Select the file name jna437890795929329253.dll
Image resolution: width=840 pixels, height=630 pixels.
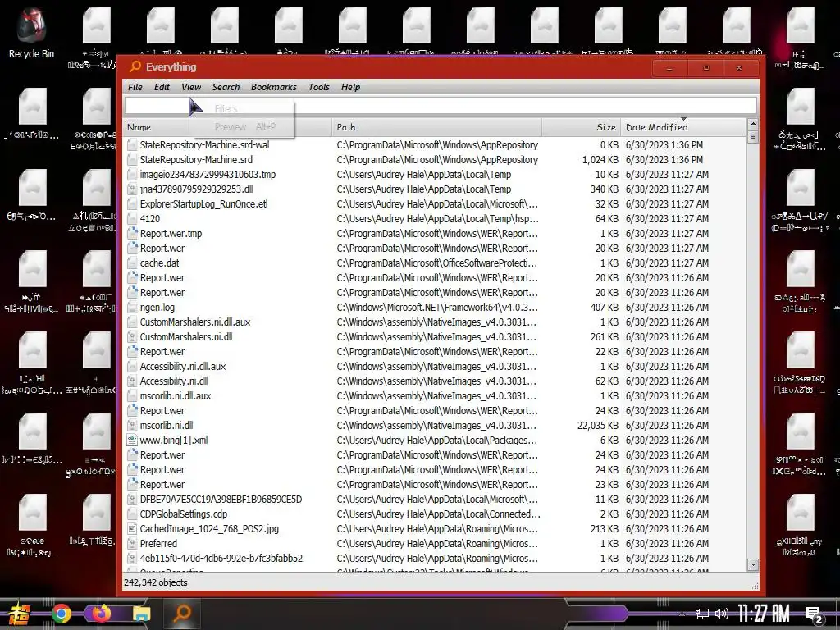point(197,189)
